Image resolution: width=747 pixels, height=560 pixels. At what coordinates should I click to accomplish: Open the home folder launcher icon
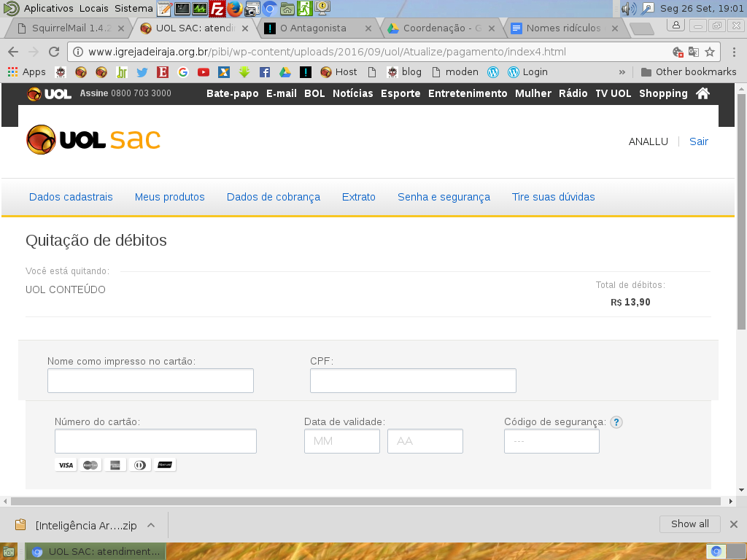pyautogui.click(x=287, y=8)
